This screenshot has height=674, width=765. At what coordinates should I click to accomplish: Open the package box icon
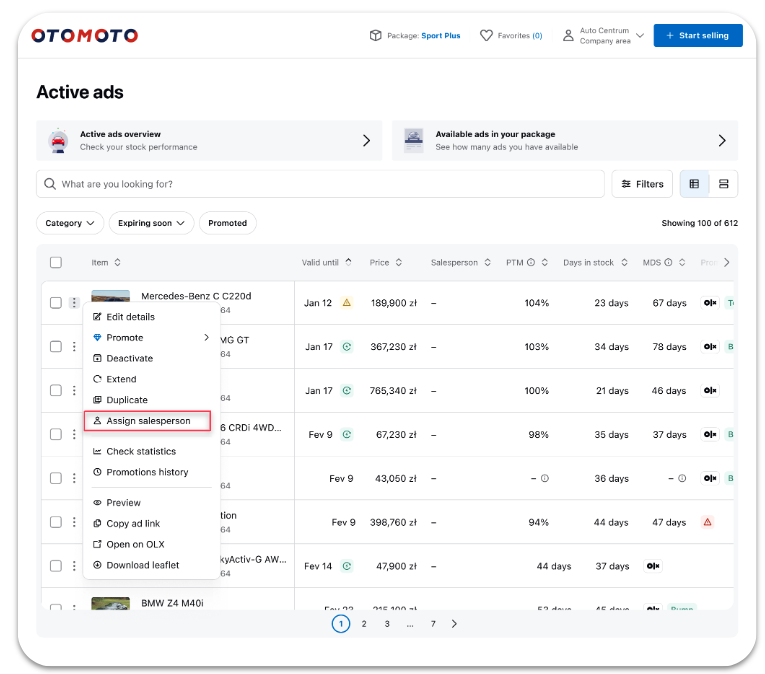375,35
